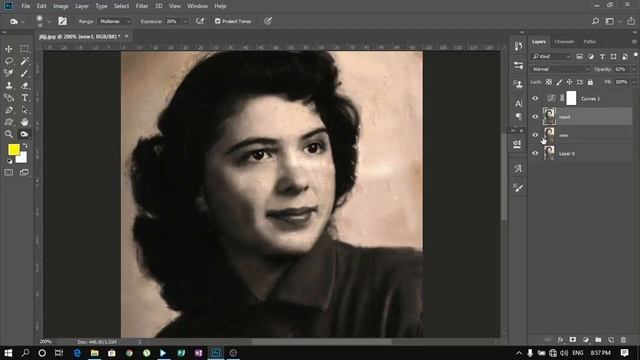Toggle pressure for size icon

268,21
